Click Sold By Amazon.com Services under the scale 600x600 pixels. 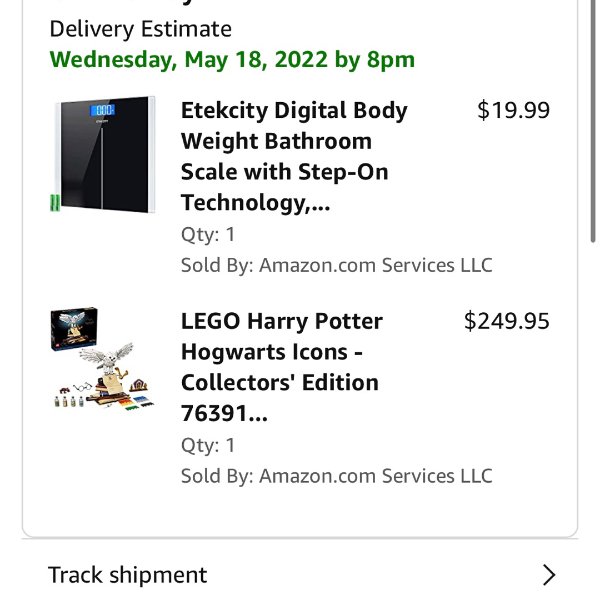click(337, 265)
